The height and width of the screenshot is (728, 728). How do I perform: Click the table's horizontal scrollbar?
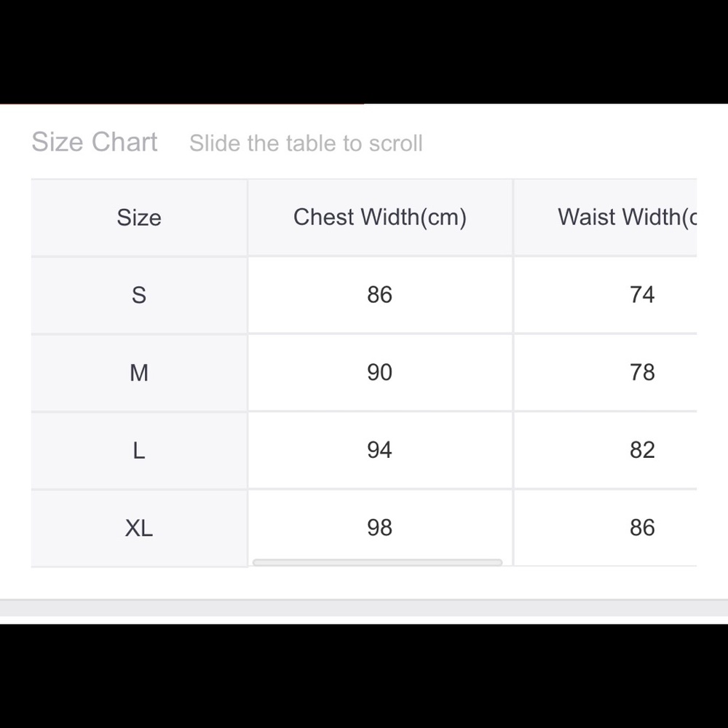[377, 562]
